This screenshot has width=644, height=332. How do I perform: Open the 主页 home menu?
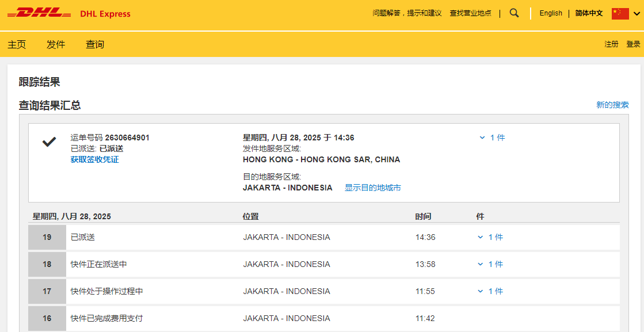click(x=17, y=44)
